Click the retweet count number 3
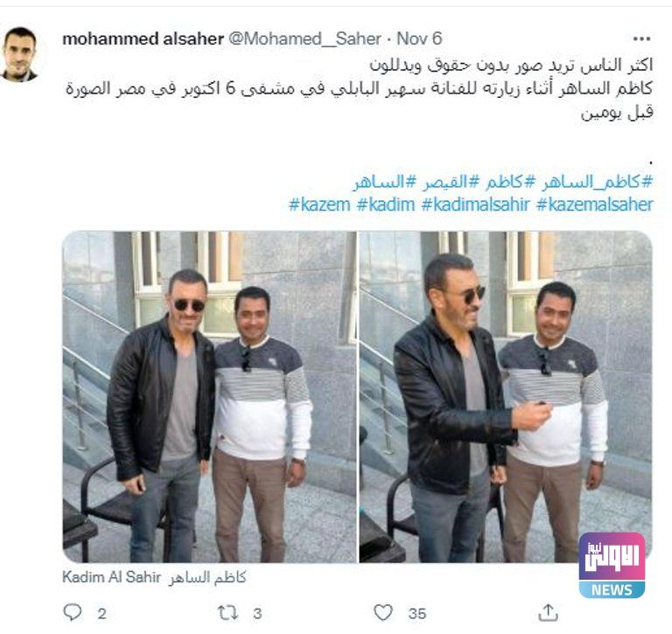This screenshot has width=672, height=634. [x=257, y=613]
